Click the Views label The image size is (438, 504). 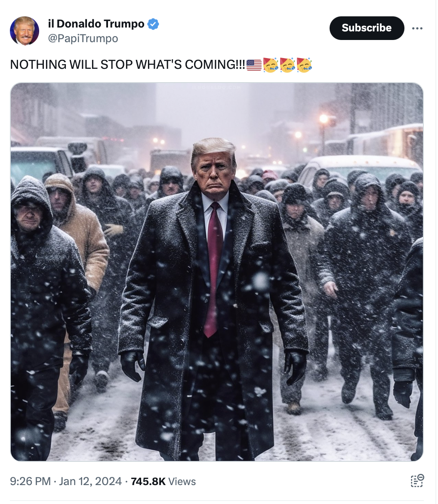coord(182,481)
